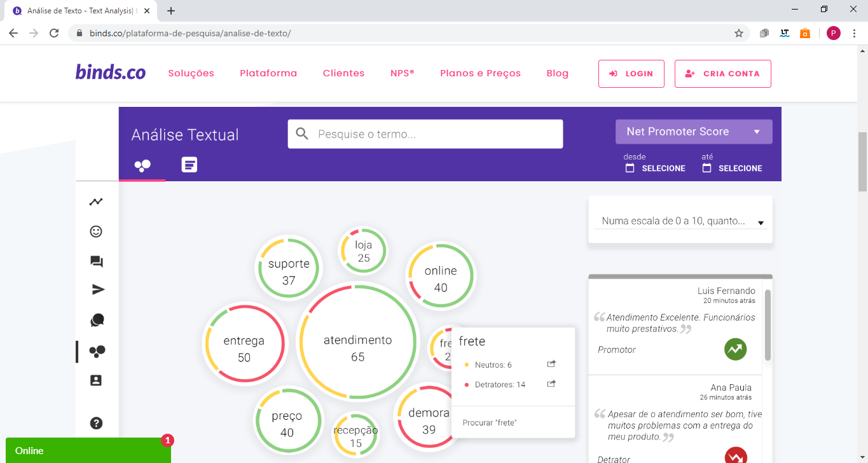Open the 'Numa escala de 0 a 10' dropdown
The height and width of the screenshot is (463, 868).
click(x=680, y=221)
